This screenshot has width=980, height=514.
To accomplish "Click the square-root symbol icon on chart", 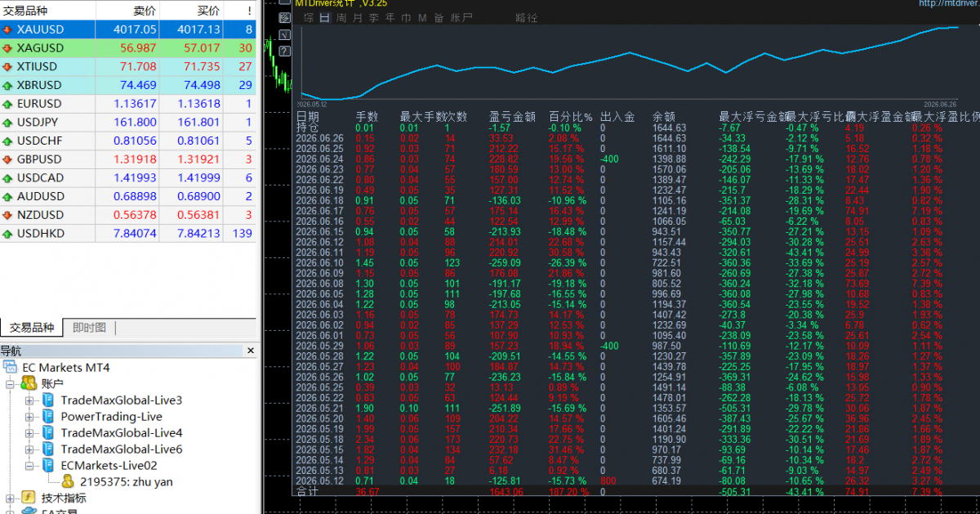I will (284, 35).
